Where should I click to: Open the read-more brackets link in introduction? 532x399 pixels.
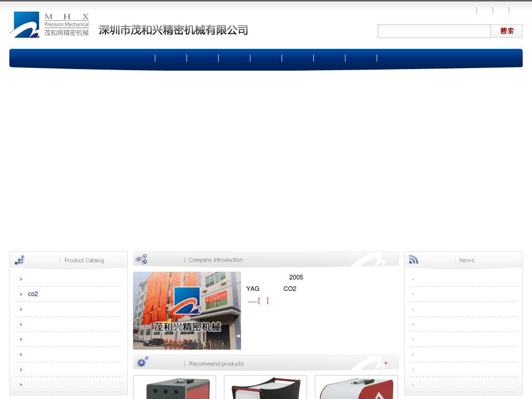click(x=263, y=301)
